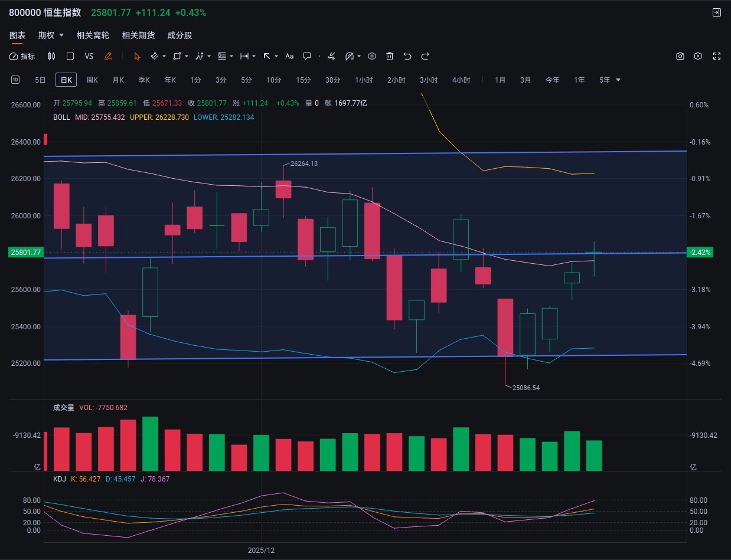Set range to 3月
The width and height of the screenshot is (731, 560).
526,80
